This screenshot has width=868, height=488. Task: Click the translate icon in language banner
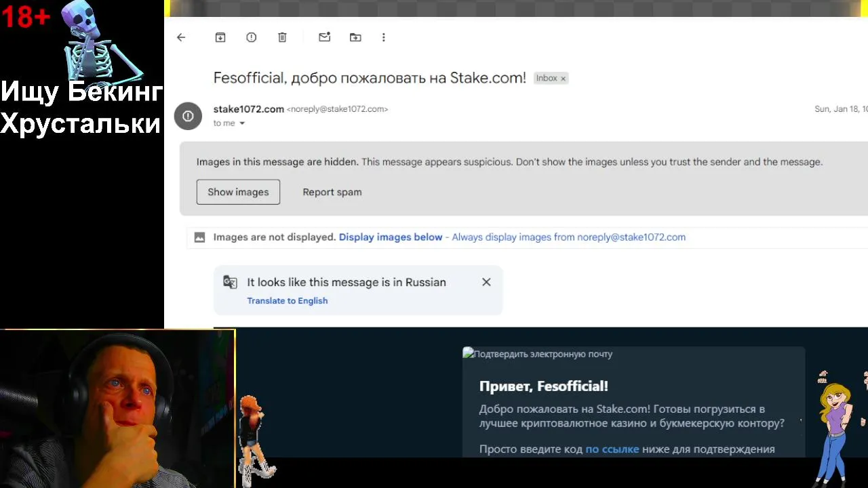click(x=231, y=283)
